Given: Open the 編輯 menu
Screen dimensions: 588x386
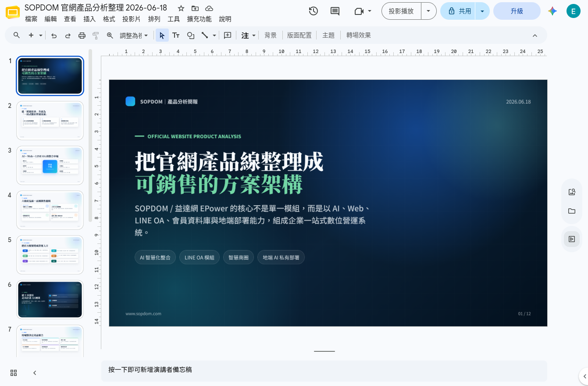Looking at the screenshot, I should (50, 19).
